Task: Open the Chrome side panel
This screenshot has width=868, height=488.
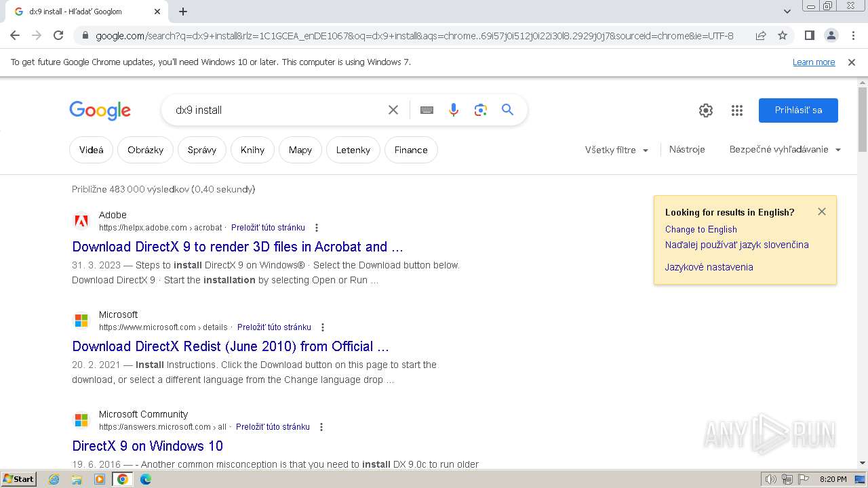Action: coord(809,35)
